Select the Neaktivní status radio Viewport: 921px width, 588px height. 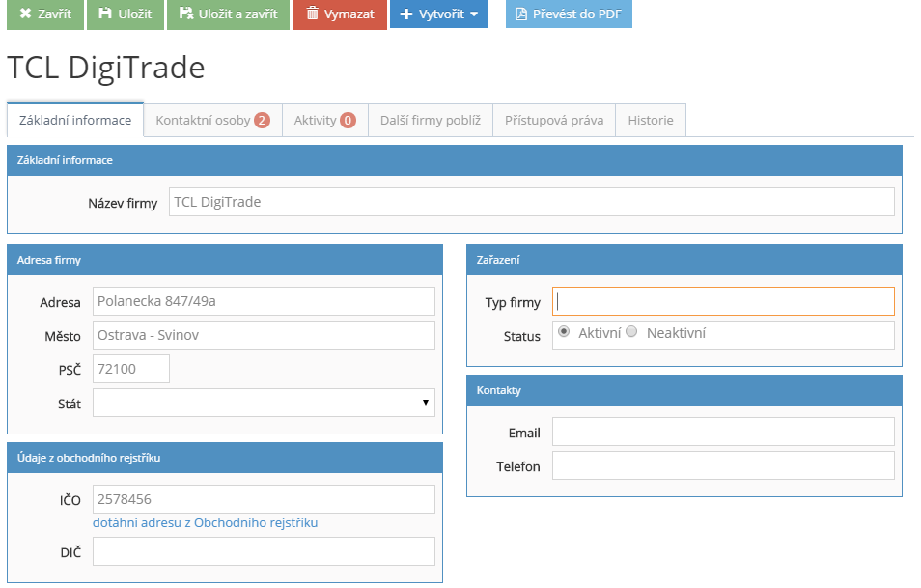click(631, 332)
